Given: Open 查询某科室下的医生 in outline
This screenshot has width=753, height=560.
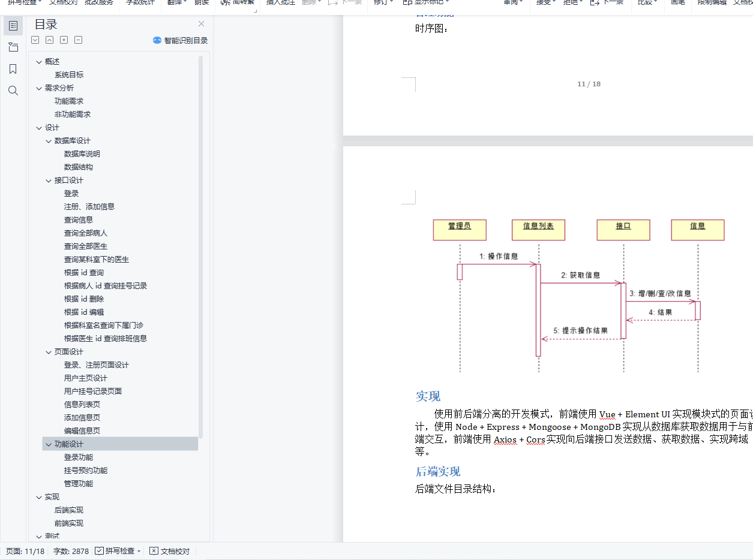Looking at the screenshot, I should pos(97,260).
